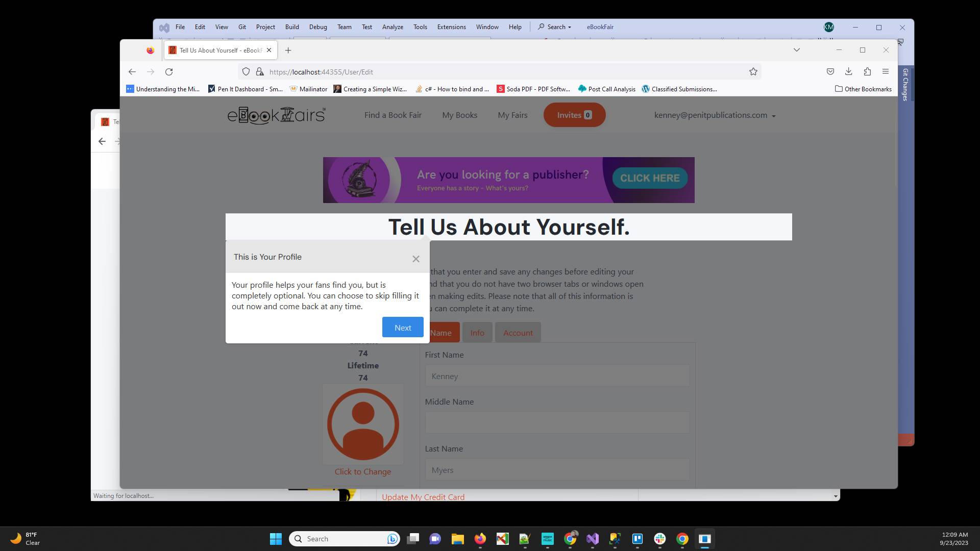980x551 pixels.
Task: Open the Debug menu in Visual Studio
Action: point(318,27)
